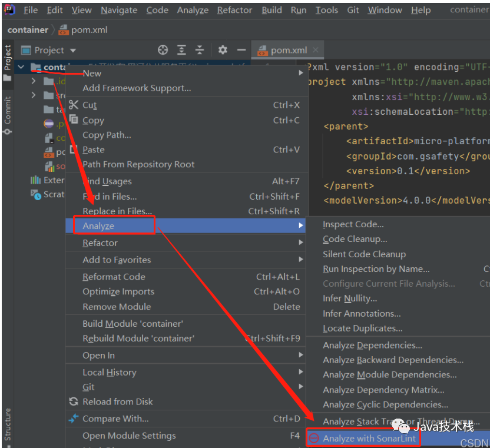Viewport: 490px width, 448px height.
Task: Expand Add to Favorites submenu
Action: click(185, 260)
